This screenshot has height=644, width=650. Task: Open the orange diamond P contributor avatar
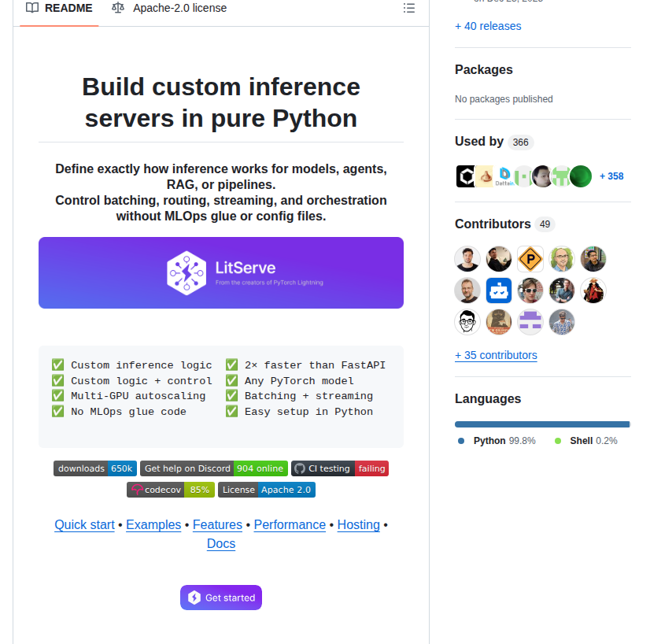tap(530, 259)
